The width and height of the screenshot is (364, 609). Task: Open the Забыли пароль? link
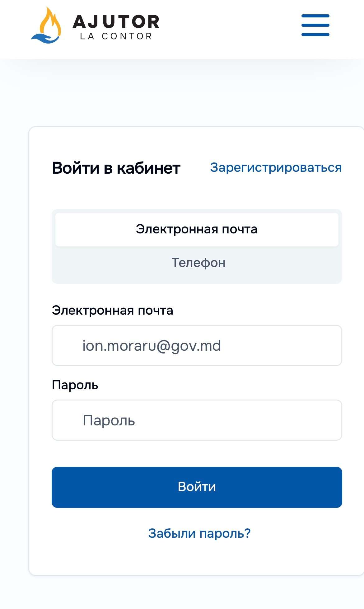pyautogui.click(x=199, y=533)
